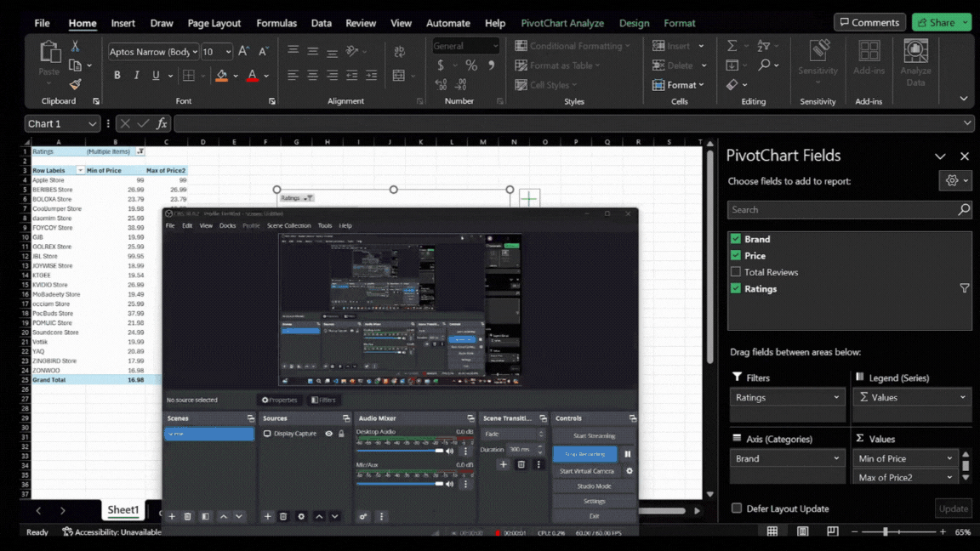The width and height of the screenshot is (980, 551).
Task: Click the Wrap Text icon
Action: pyautogui.click(x=399, y=52)
